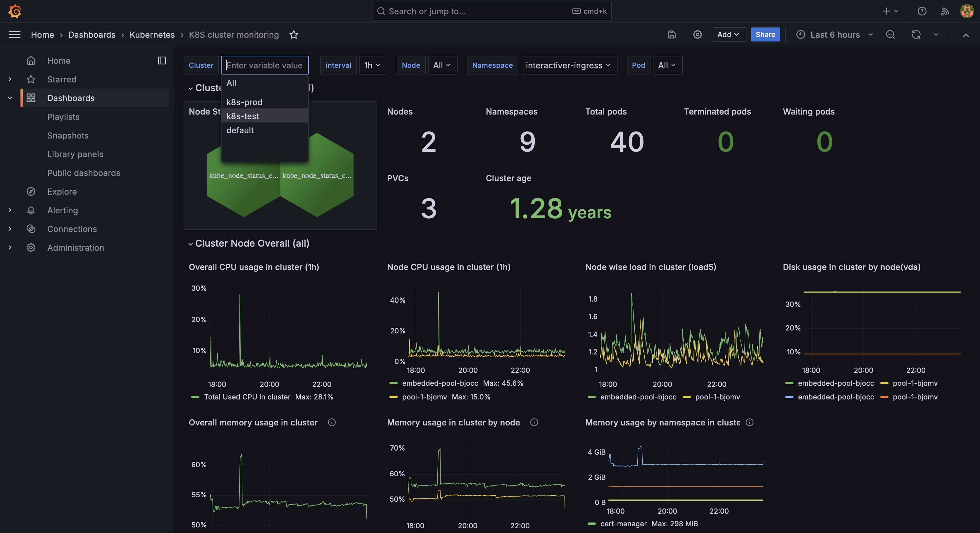Image resolution: width=980 pixels, height=533 pixels.
Task: Open the hamburger navigation menu
Action: (x=14, y=34)
